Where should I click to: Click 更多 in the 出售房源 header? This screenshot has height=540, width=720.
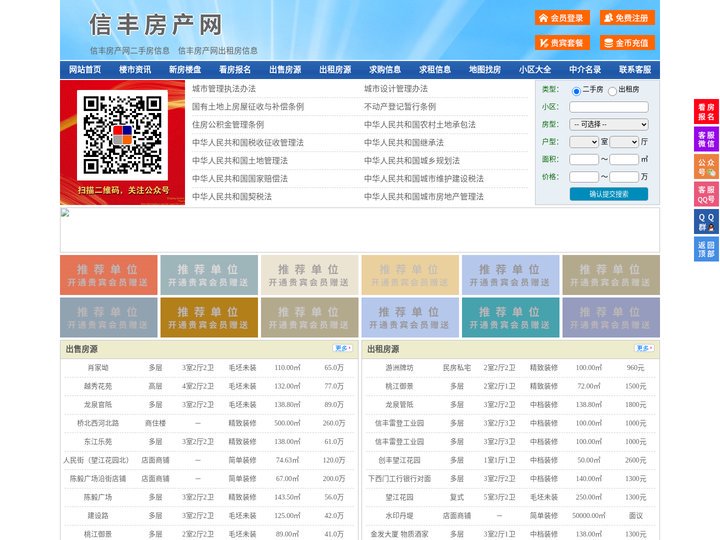[343, 349]
